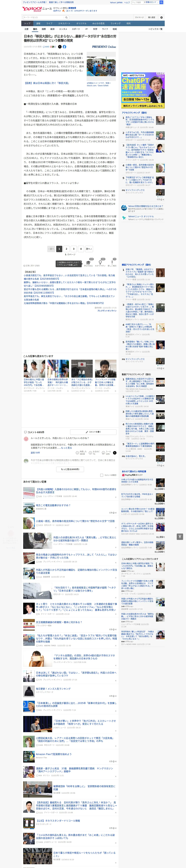Select the ランキング tab
Image resolution: width=186 pixels, height=868 pixels.
pos(115,24)
